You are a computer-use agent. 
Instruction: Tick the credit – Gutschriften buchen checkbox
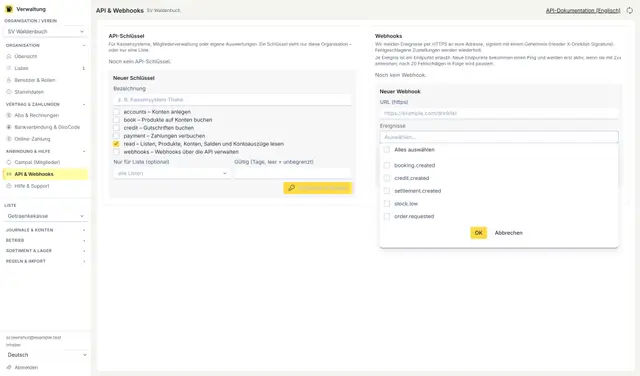click(116, 128)
